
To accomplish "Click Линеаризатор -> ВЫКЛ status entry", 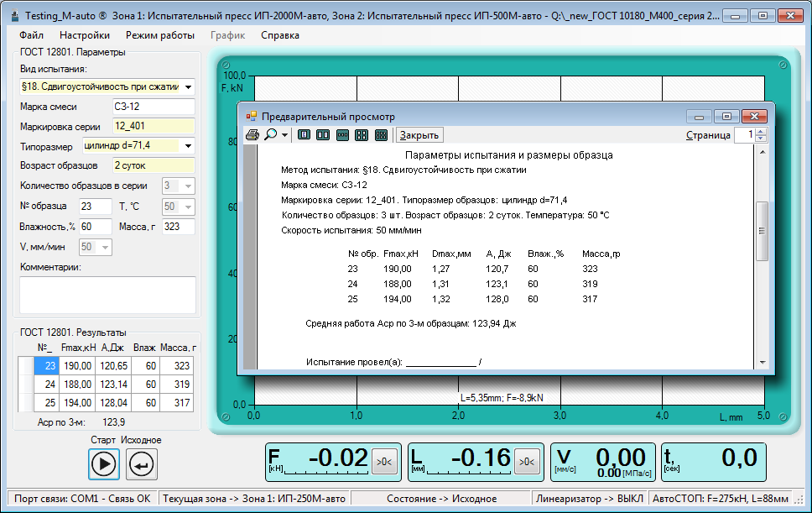I will click(x=590, y=499).
